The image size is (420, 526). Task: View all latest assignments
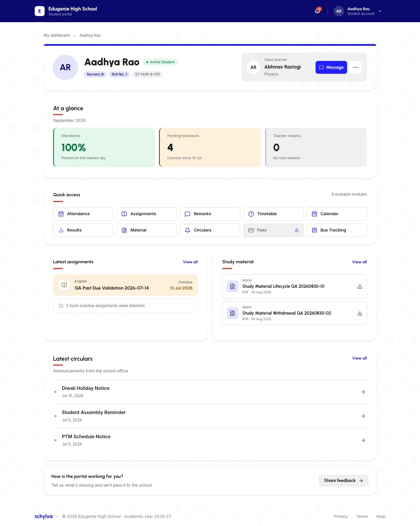(190, 262)
